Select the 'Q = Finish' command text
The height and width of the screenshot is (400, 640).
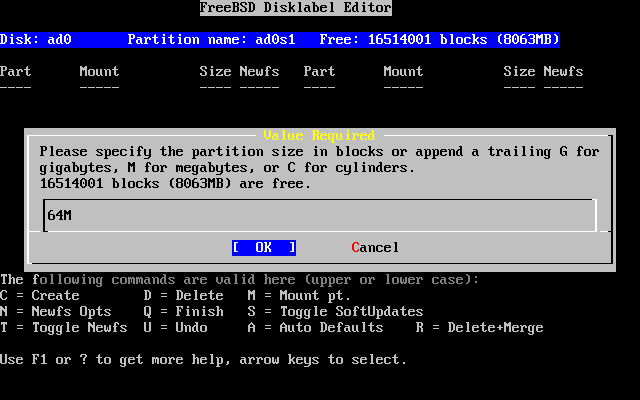[184, 311]
